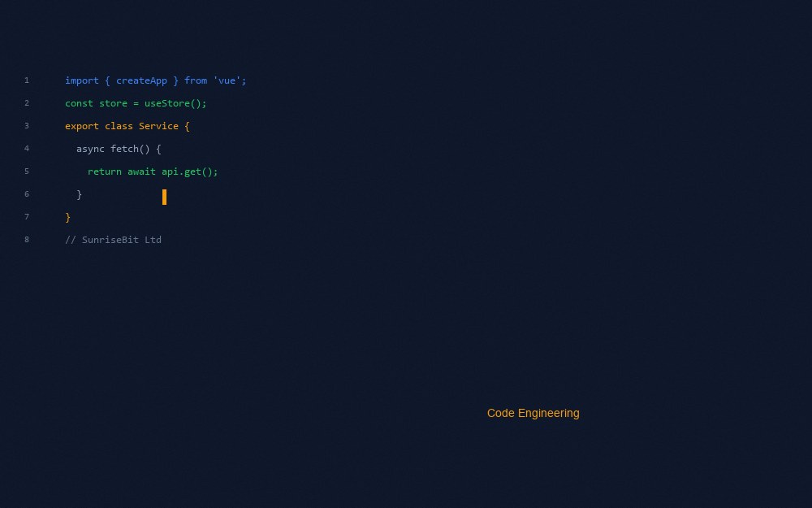Click the "Code Engineering" label

pyautogui.click(x=533, y=413)
